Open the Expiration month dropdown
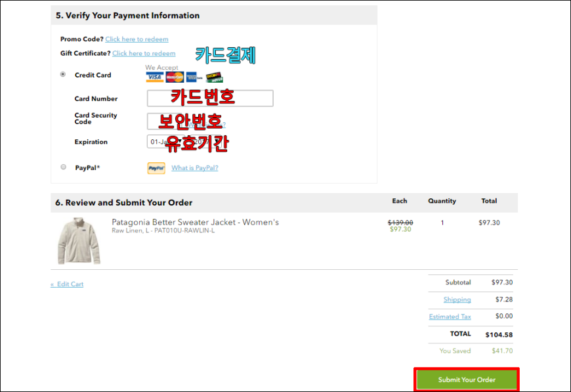This screenshot has width=571, height=392. pyautogui.click(x=165, y=142)
